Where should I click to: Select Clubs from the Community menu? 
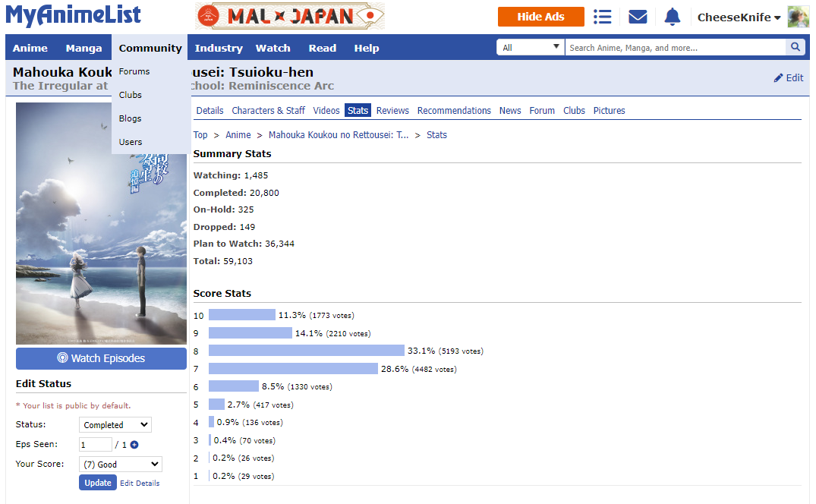click(131, 95)
